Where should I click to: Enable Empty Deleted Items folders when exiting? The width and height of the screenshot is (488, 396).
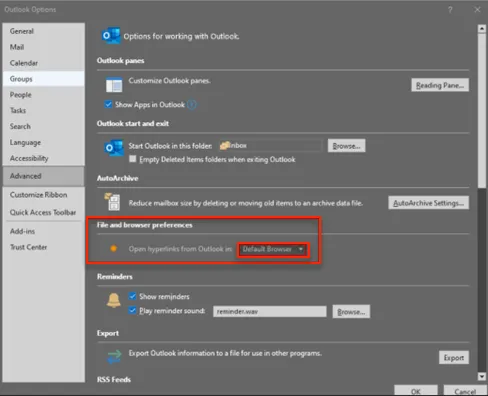pyautogui.click(x=133, y=159)
